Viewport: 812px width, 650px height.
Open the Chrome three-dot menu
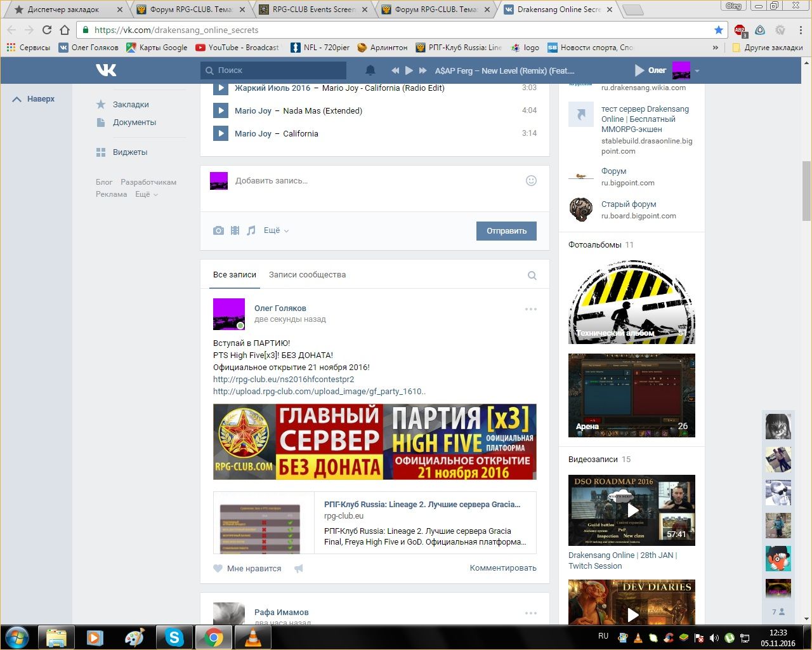[x=801, y=30]
